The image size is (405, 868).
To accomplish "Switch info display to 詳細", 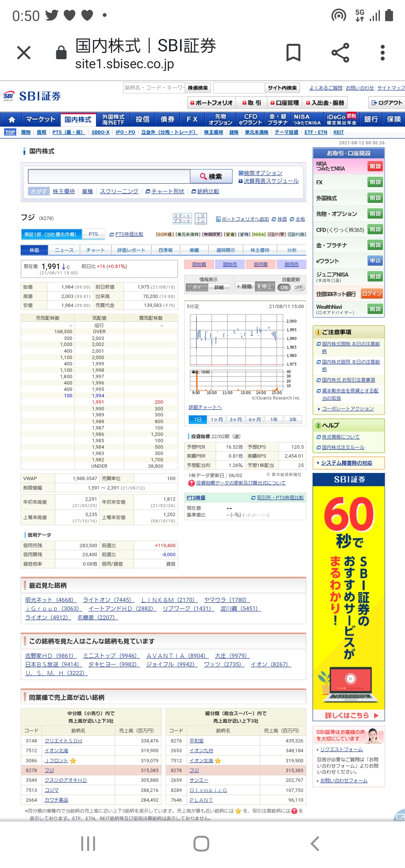I will tap(219, 287).
